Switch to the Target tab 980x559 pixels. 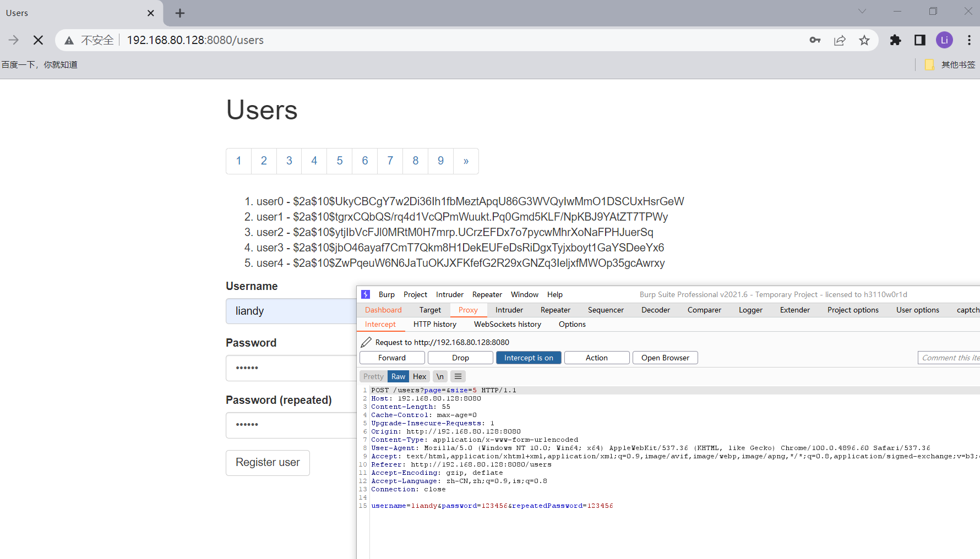pyautogui.click(x=430, y=310)
